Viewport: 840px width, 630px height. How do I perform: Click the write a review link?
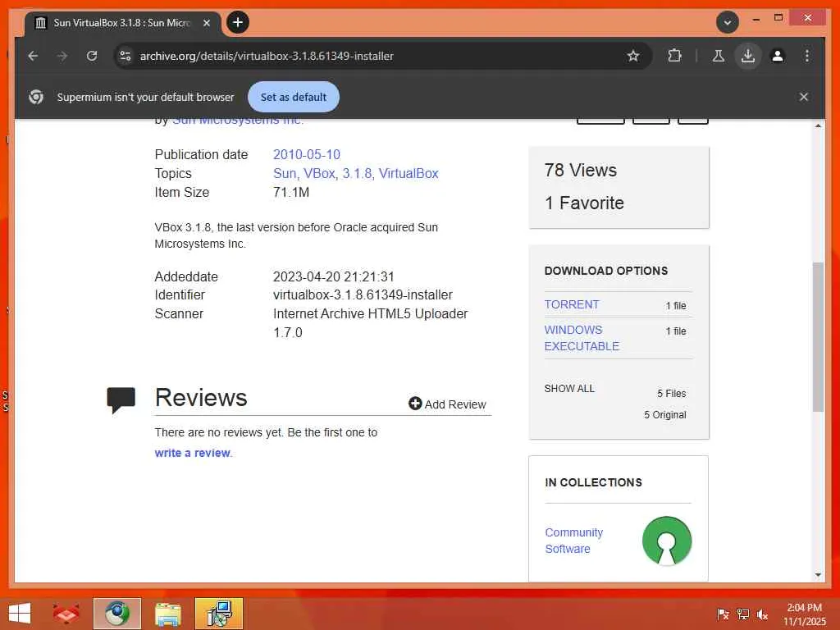pyautogui.click(x=193, y=453)
